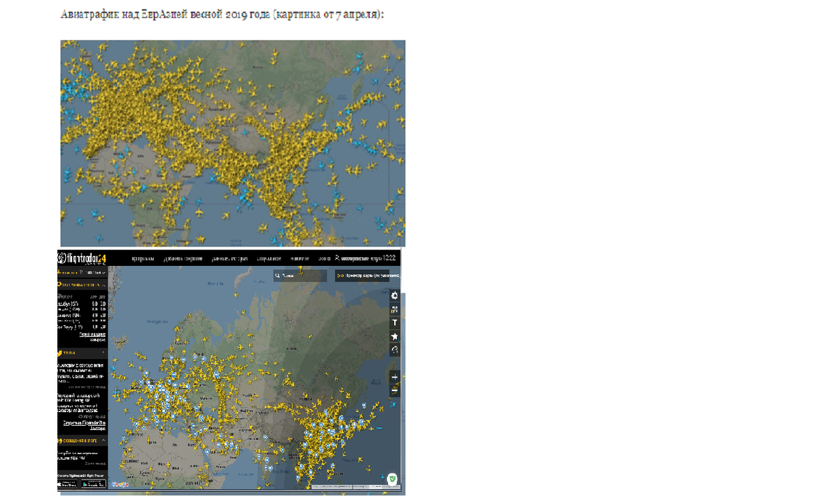Click the Flightradar24 logo

[x=82, y=258]
